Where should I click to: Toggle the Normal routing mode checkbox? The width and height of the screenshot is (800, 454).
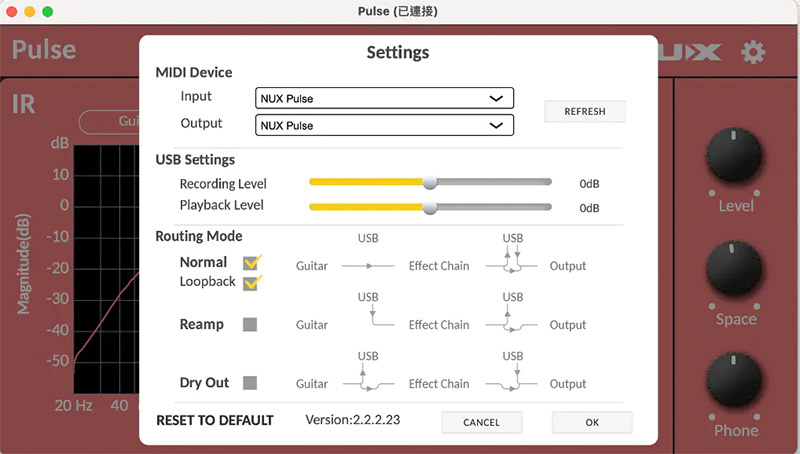252,263
